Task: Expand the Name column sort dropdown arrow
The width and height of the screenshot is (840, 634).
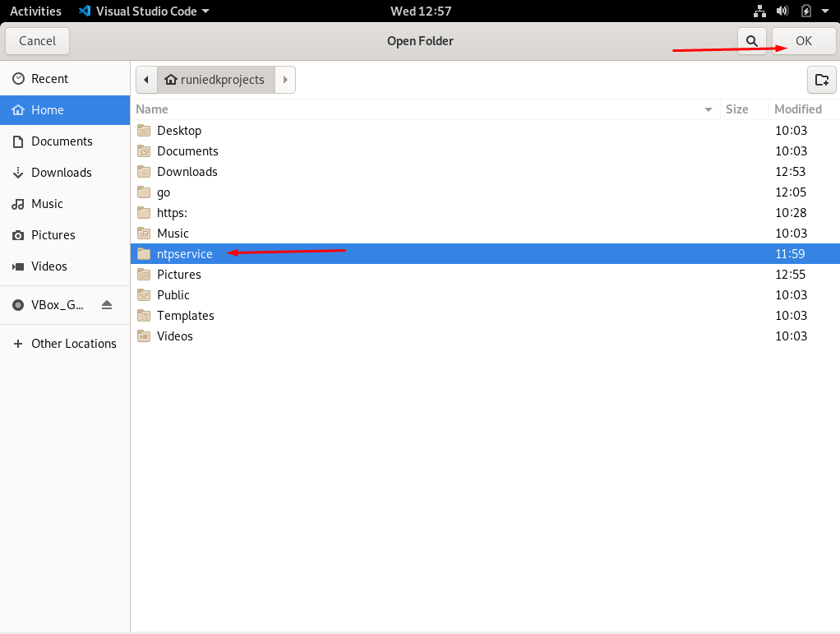Action: [x=708, y=109]
